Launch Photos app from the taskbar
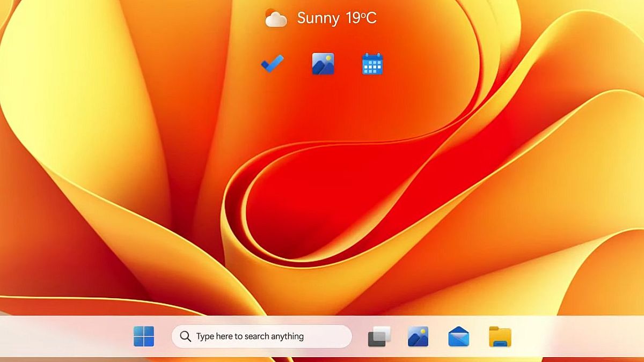Image resolution: width=644 pixels, height=362 pixels. pyautogui.click(x=418, y=336)
